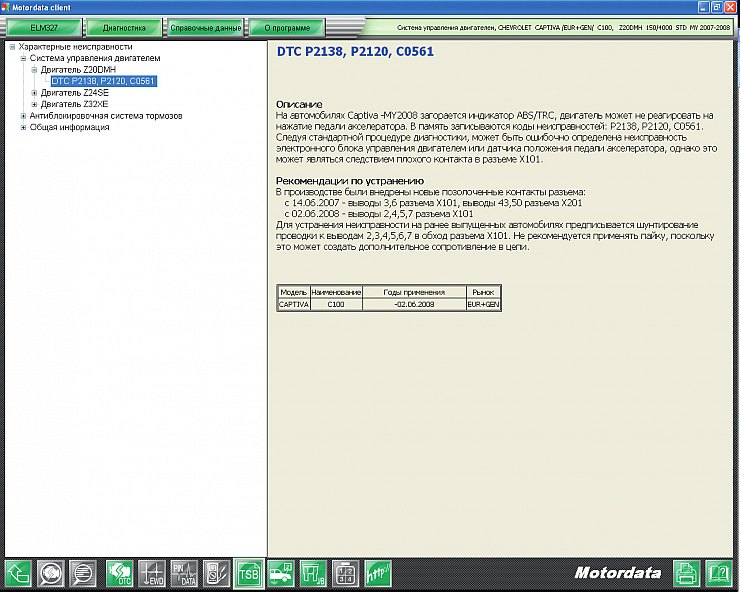The image size is (740, 592).
Task: Open the http web link icon
Action: 378,574
